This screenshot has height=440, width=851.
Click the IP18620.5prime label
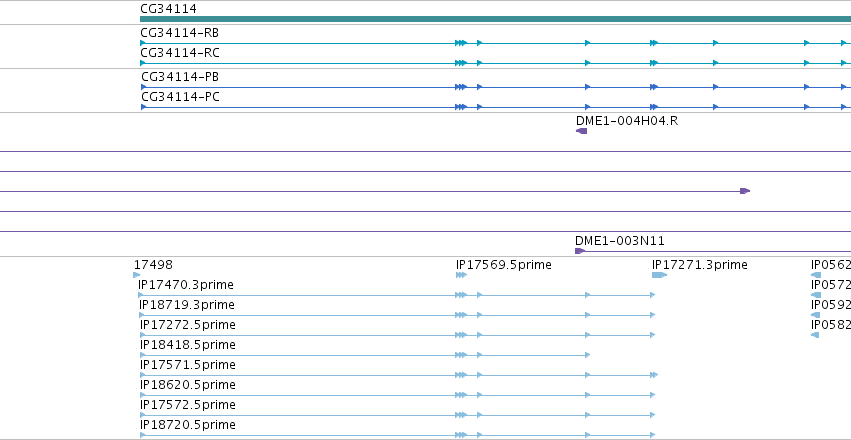[x=188, y=385]
